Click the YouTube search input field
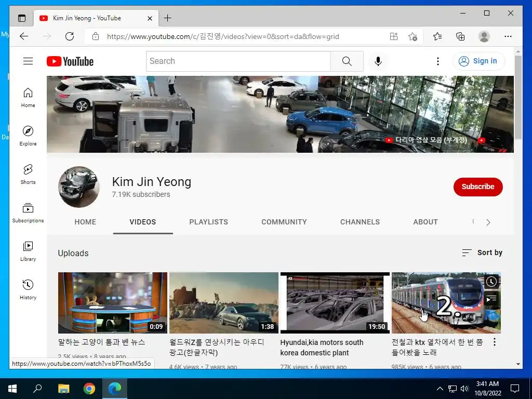 pos(238,61)
